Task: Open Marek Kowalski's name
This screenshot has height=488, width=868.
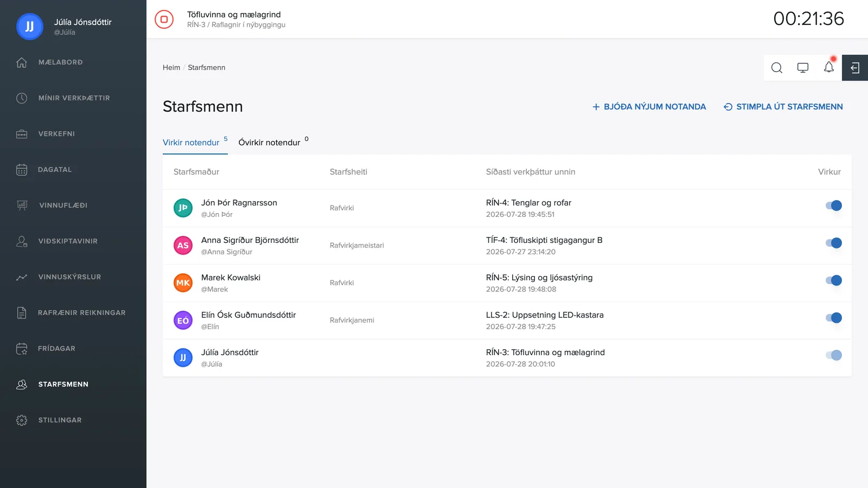Action: (x=231, y=278)
